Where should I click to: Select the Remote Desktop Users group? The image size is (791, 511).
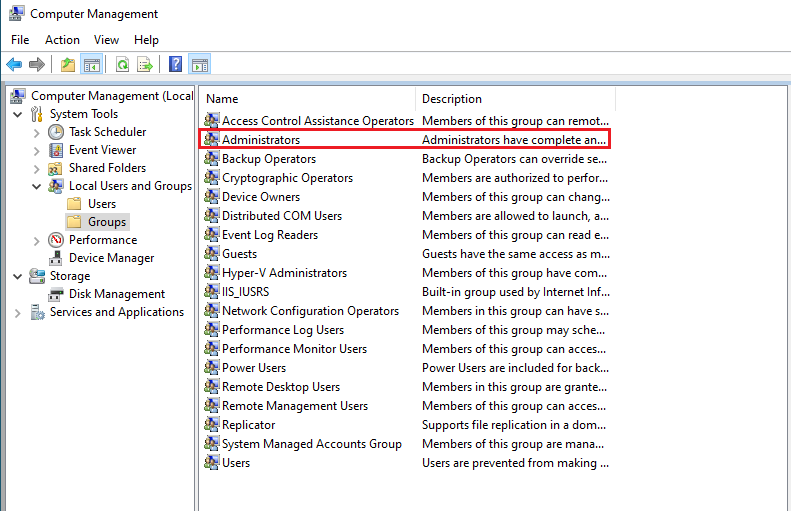coord(280,387)
